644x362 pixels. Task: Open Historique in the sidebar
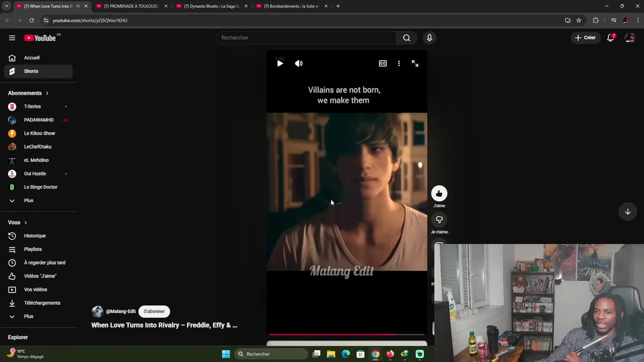coord(38,236)
